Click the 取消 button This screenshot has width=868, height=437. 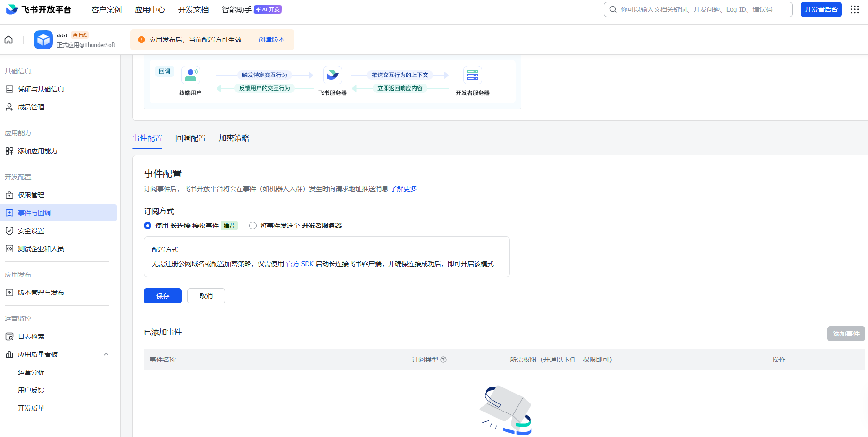pyautogui.click(x=206, y=296)
